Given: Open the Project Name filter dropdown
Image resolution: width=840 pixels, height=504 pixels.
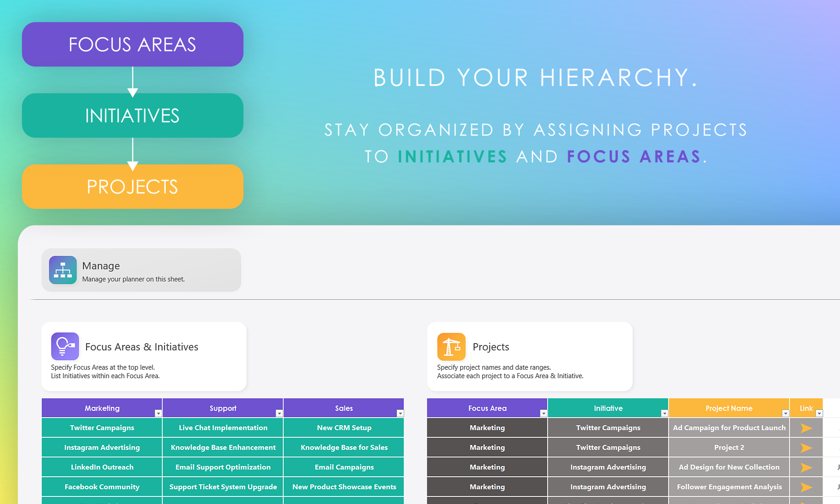Looking at the screenshot, I should [785, 414].
